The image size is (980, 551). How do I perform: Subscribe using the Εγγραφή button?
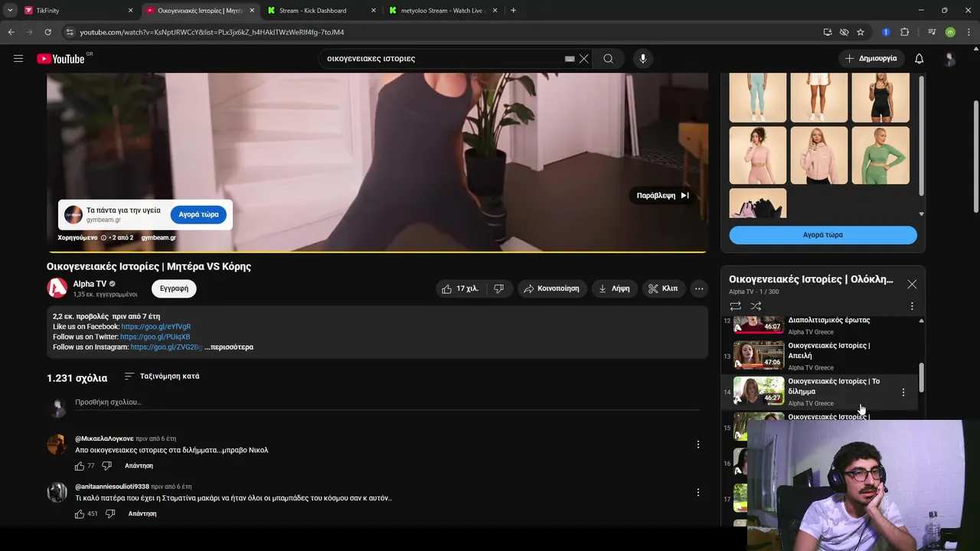pyautogui.click(x=174, y=289)
